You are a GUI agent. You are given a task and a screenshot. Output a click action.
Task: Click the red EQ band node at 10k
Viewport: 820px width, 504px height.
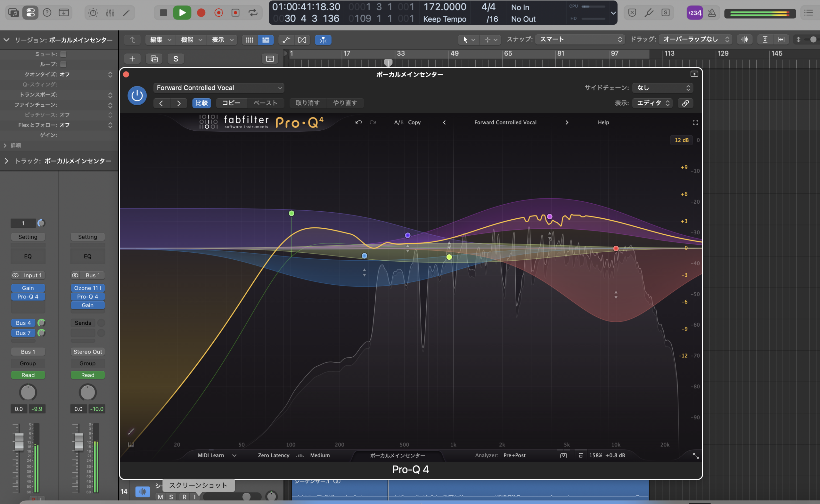pyautogui.click(x=616, y=248)
